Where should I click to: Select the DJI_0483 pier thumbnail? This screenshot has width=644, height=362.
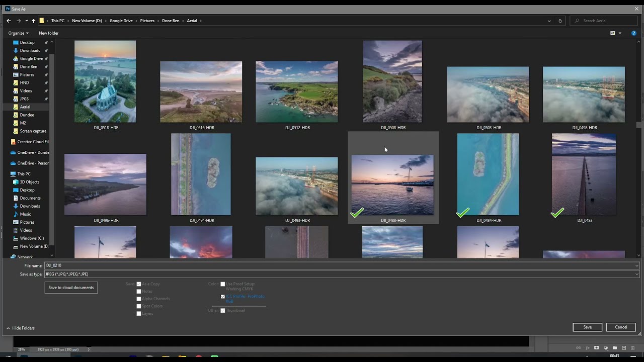point(584,174)
